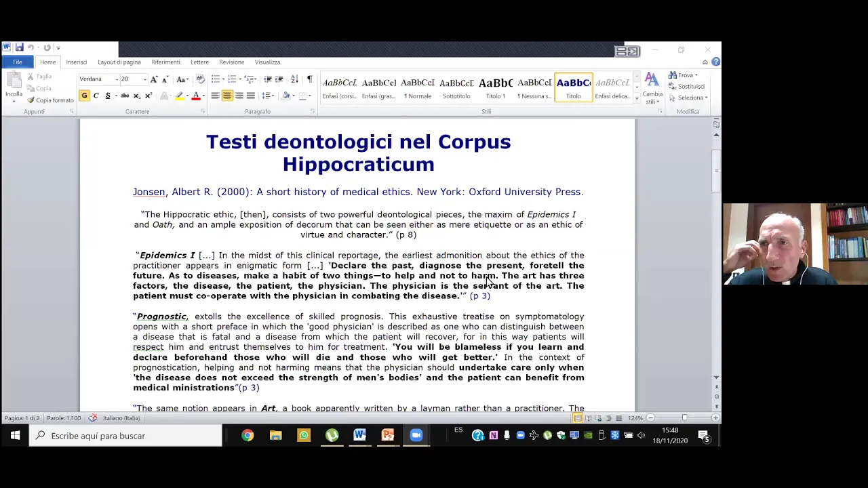Click the Redo/Repeat icon

[47, 47]
